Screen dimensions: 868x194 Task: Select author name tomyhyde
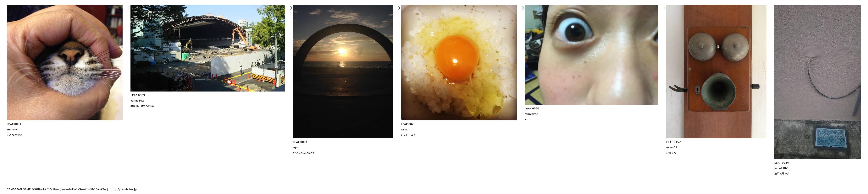(x=531, y=114)
